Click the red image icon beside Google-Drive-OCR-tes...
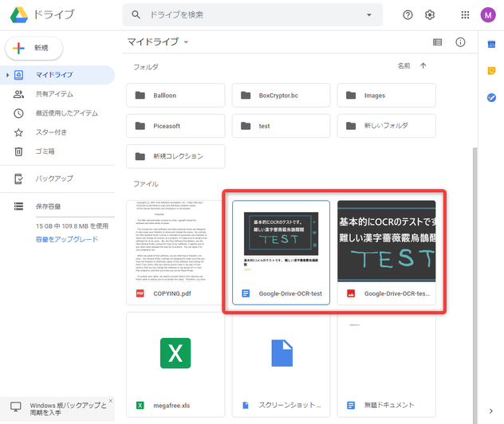The image size is (504, 424). [x=351, y=293]
